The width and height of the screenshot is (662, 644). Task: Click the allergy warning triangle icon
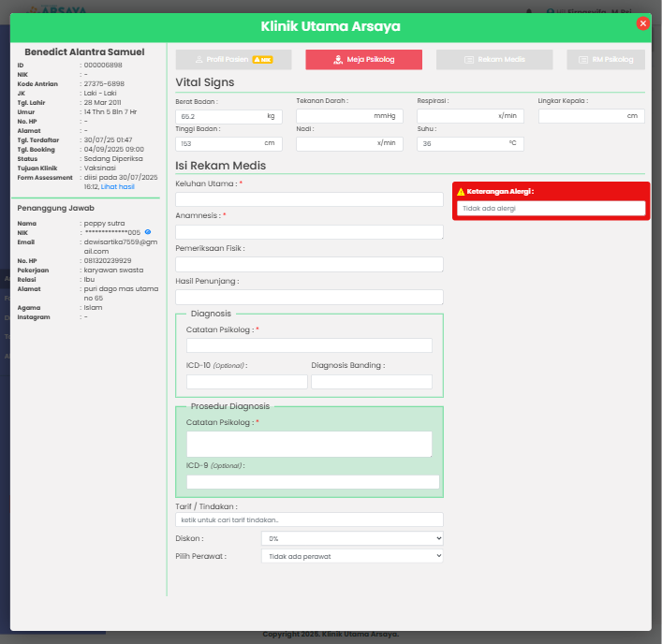pos(461,192)
